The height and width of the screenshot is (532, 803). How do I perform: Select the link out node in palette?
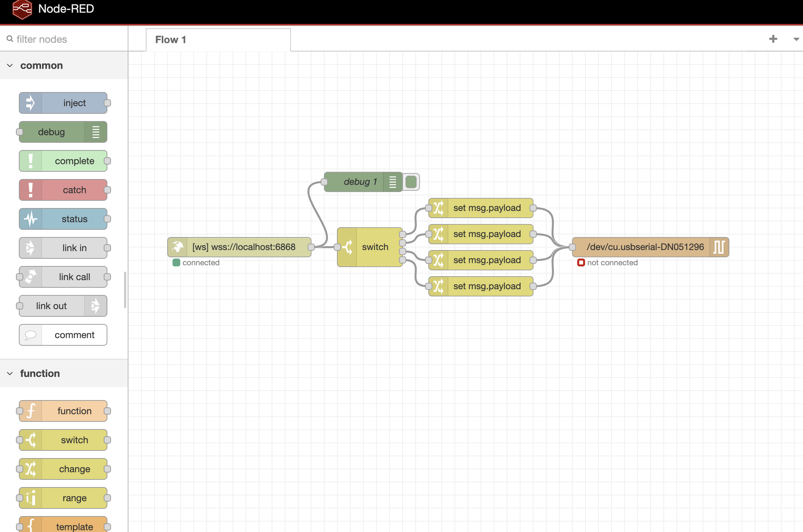pos(52,306)
